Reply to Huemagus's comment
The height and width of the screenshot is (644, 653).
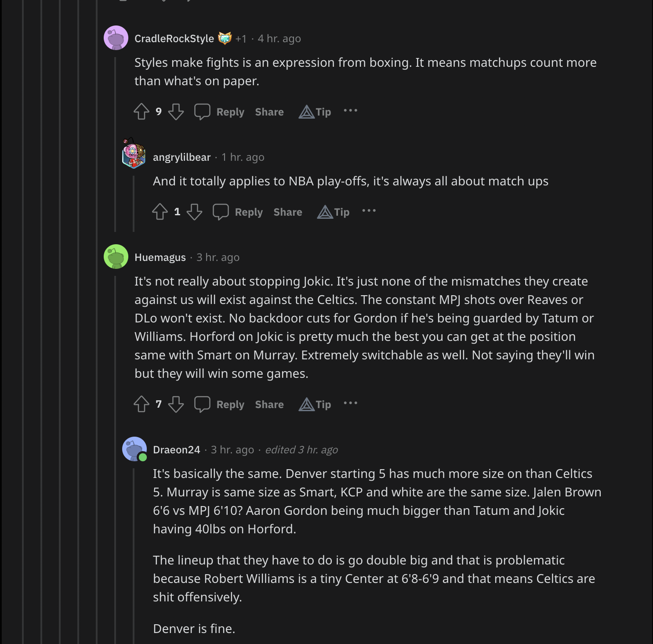(x=220, y=405)
